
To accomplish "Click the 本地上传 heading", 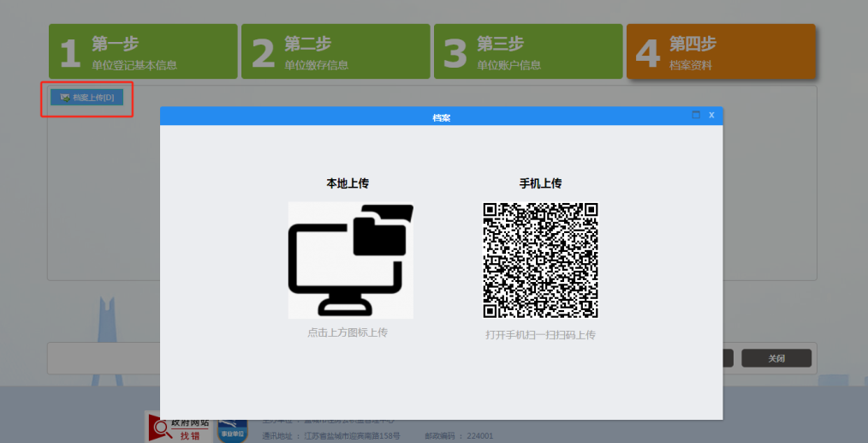I will tap(348, 183).
